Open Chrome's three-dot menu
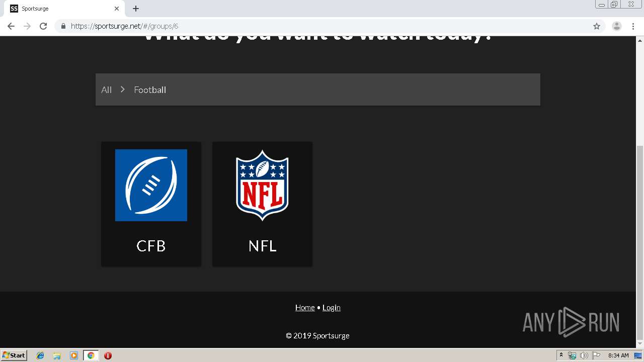This screenshot has width=644, height=362. click(633, 26)
